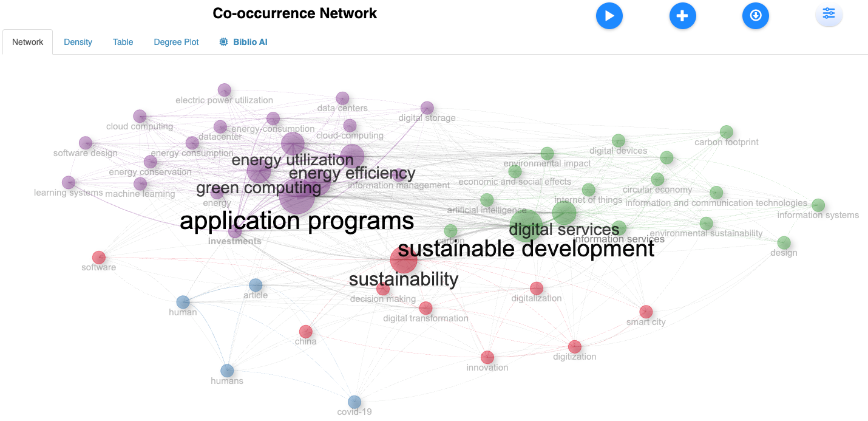Select the red sustainability node
The width and height of the screenshot is (868, 421).
(404, 261)
